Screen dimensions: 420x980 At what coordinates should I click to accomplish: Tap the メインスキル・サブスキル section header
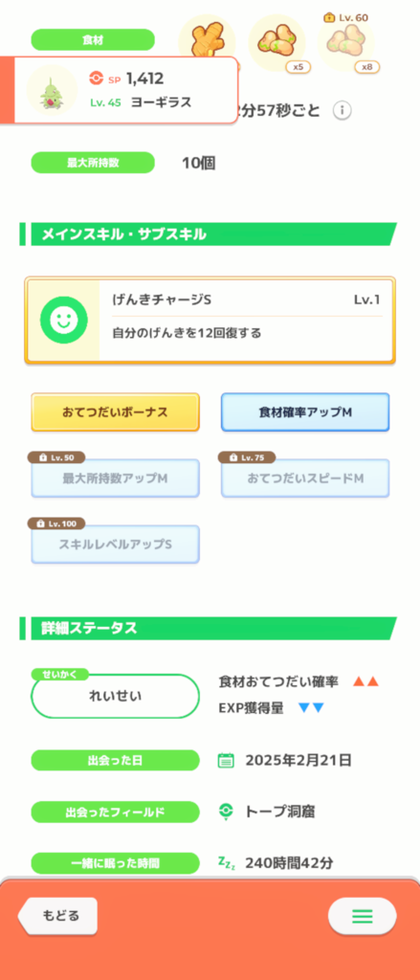209,234
